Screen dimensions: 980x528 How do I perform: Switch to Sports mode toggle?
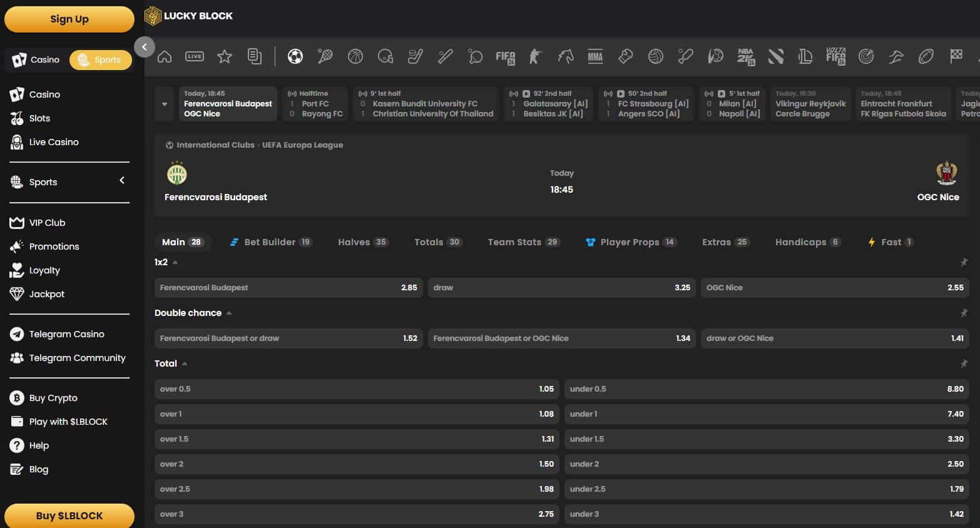[x=100, y=59]
